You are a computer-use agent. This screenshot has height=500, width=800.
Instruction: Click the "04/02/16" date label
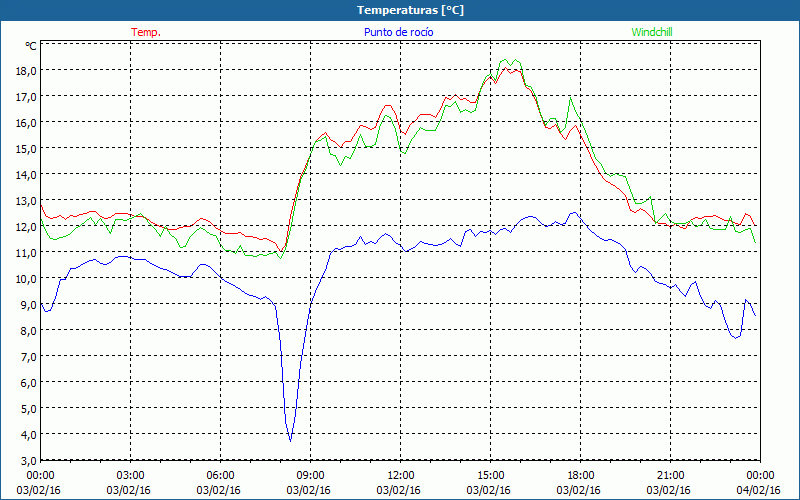[x=759, y=490]
